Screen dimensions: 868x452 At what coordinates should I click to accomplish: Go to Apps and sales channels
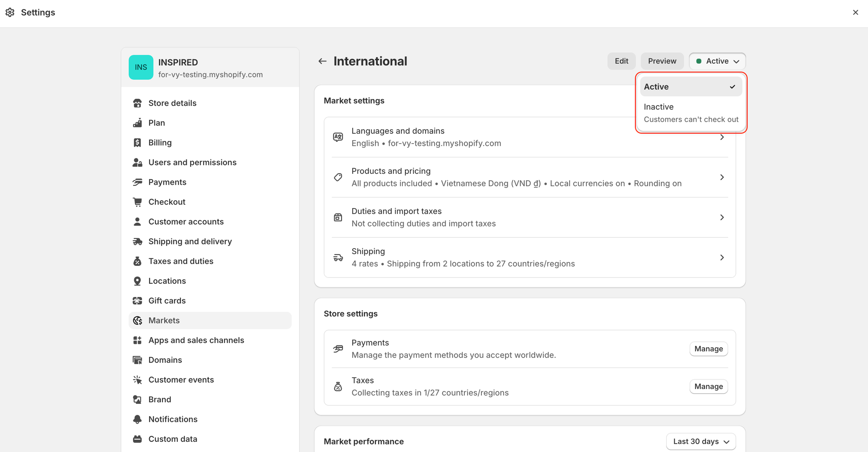tap(196, 340)
